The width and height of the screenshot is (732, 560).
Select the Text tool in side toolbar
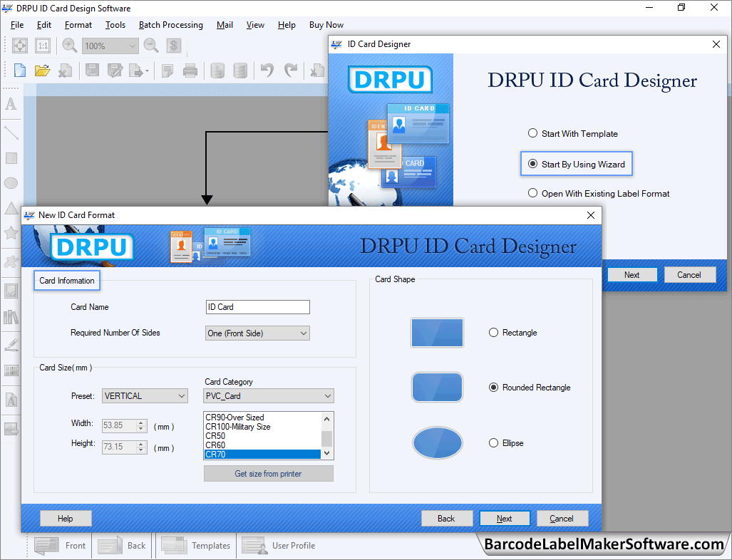click(x=11, y=104)
